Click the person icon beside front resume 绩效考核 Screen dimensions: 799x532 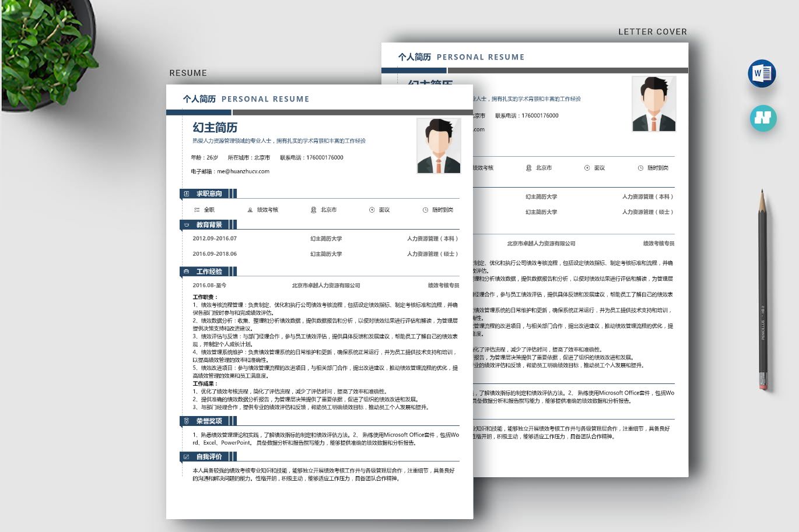[x=250, y=210]
